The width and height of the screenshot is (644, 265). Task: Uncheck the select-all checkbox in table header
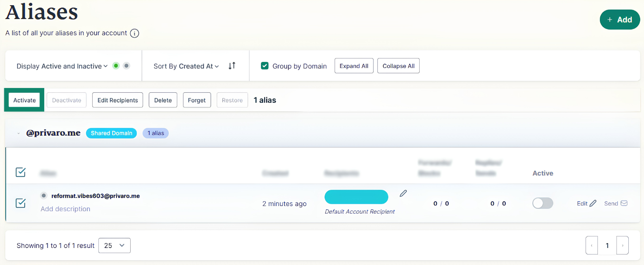coord(20,172)
